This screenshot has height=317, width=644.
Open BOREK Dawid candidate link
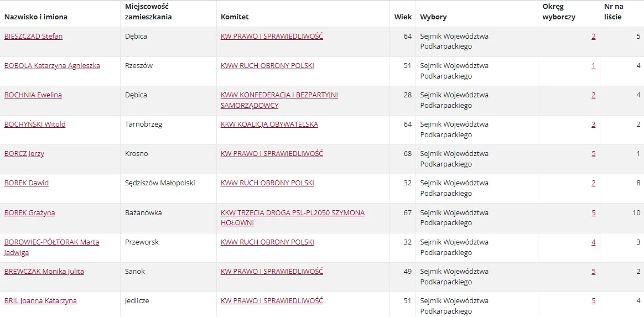(x=27, y=183)
